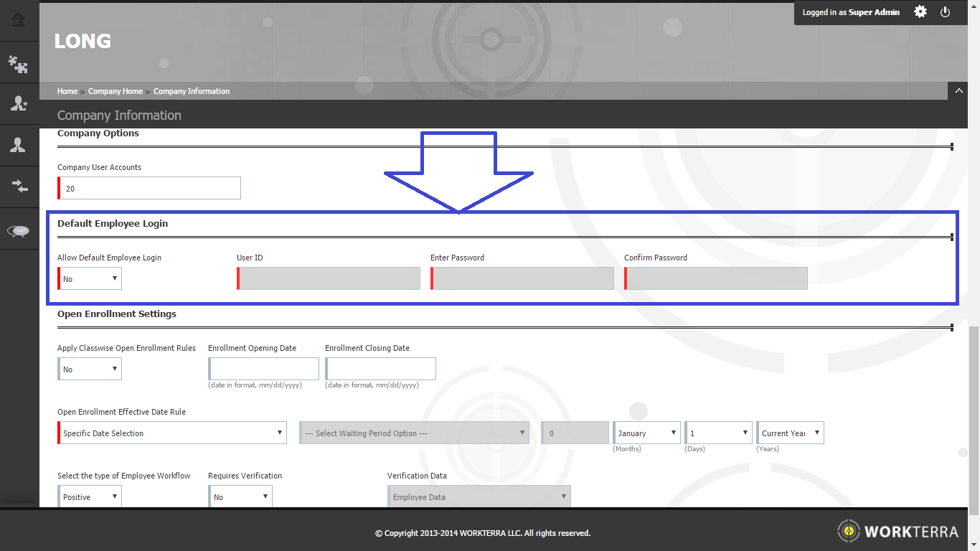Navigate to Company Home breadcrumb
980x551 pixels.
click(115, 91)
